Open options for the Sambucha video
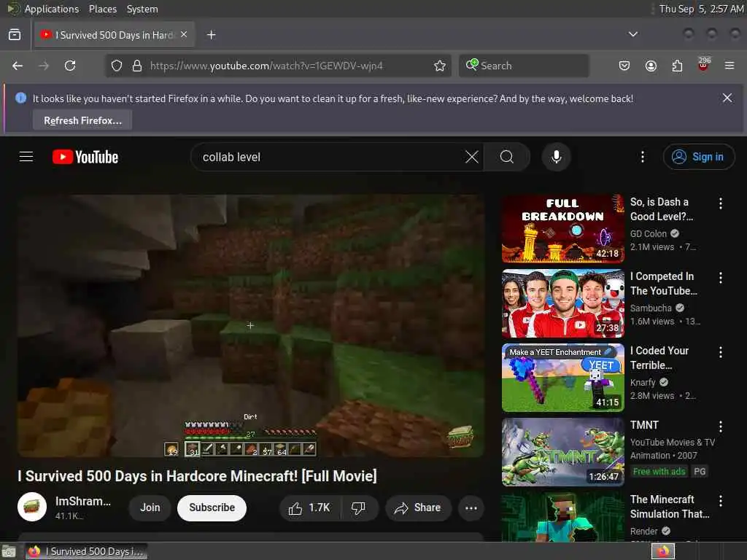Viewport: 747px width, 560px height. point(720,278)
